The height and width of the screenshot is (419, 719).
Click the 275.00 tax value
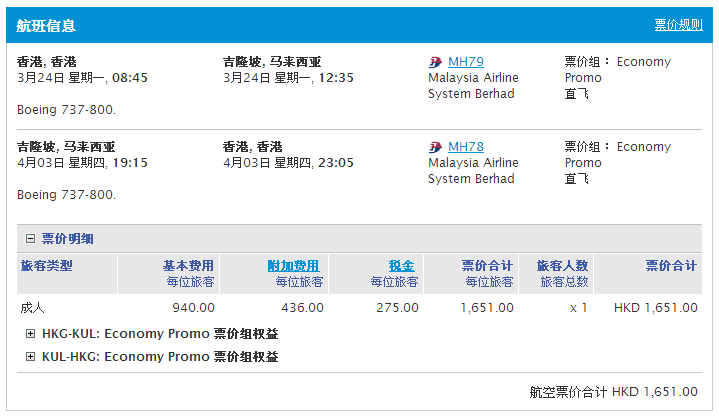click(397, 308)
